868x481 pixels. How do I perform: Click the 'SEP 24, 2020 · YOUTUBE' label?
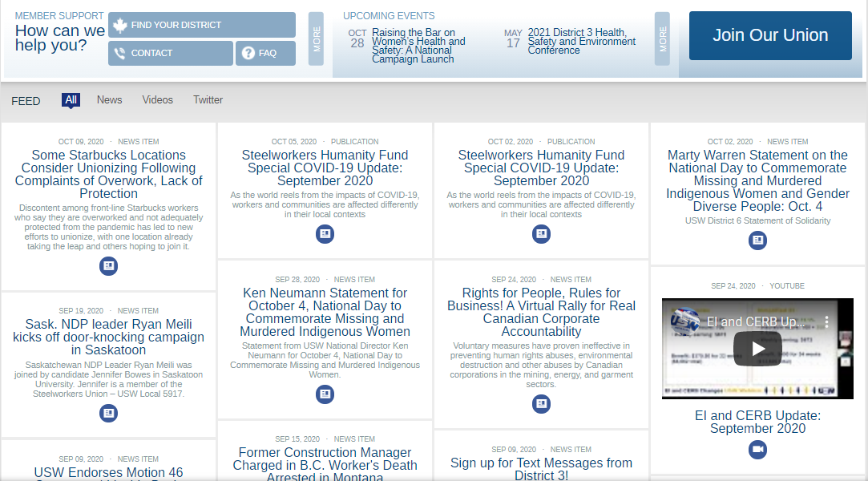pos(758,286)
